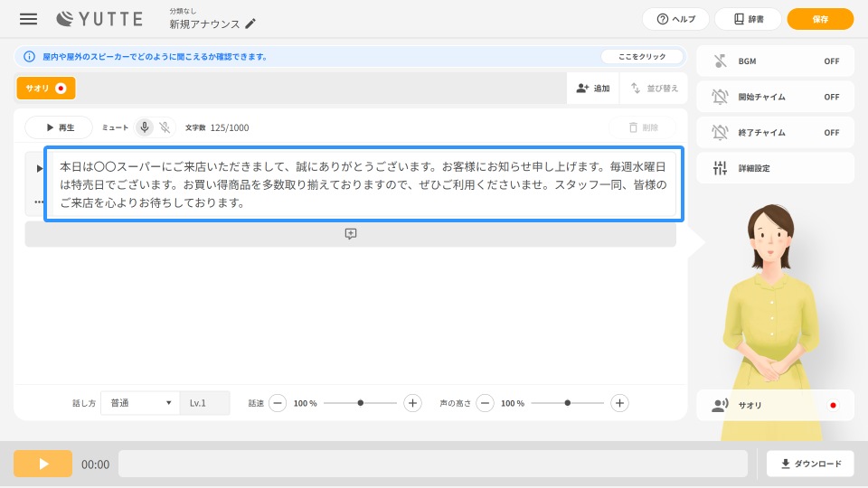Toggle the end chime (終了チャイム)
868x488 pixels.
[x=775, y=133]
